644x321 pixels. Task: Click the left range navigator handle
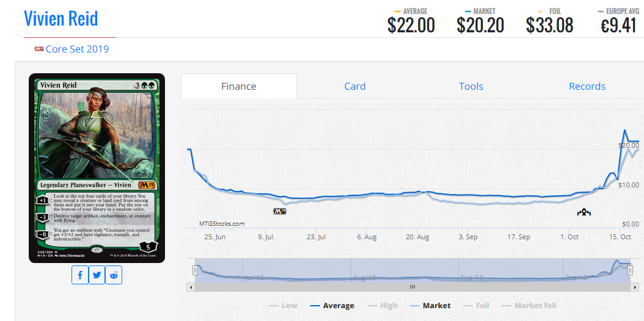coord(196,270)
